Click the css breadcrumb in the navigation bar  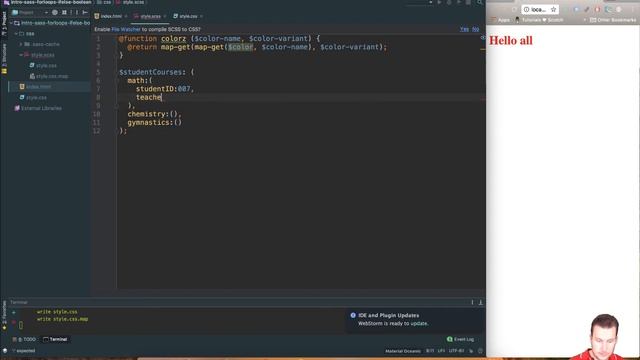[104, 2]
